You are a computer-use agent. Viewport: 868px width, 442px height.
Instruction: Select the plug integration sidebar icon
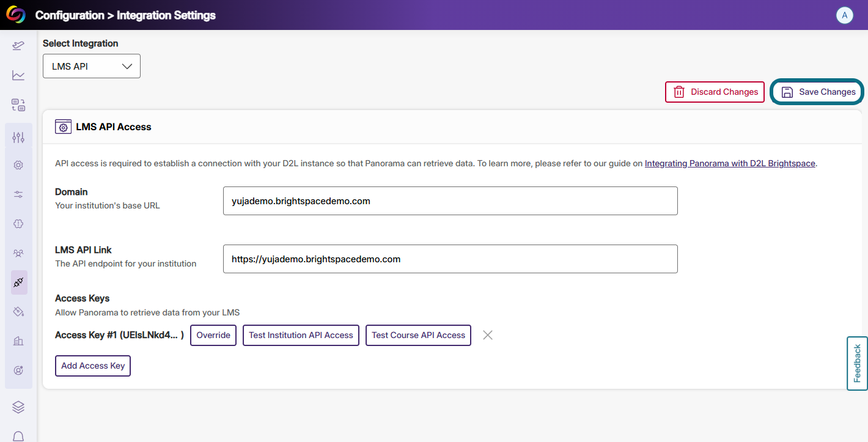[18, 282]
